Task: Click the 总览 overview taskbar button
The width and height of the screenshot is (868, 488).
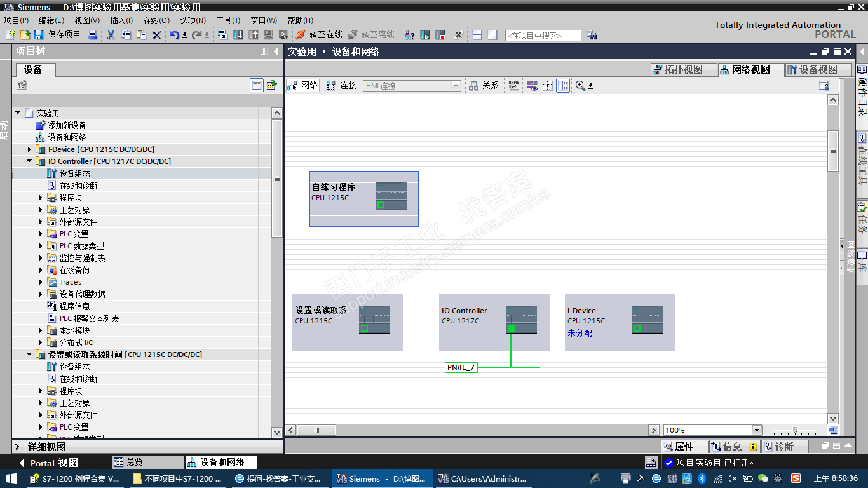Action: click(x=147, y=463)
